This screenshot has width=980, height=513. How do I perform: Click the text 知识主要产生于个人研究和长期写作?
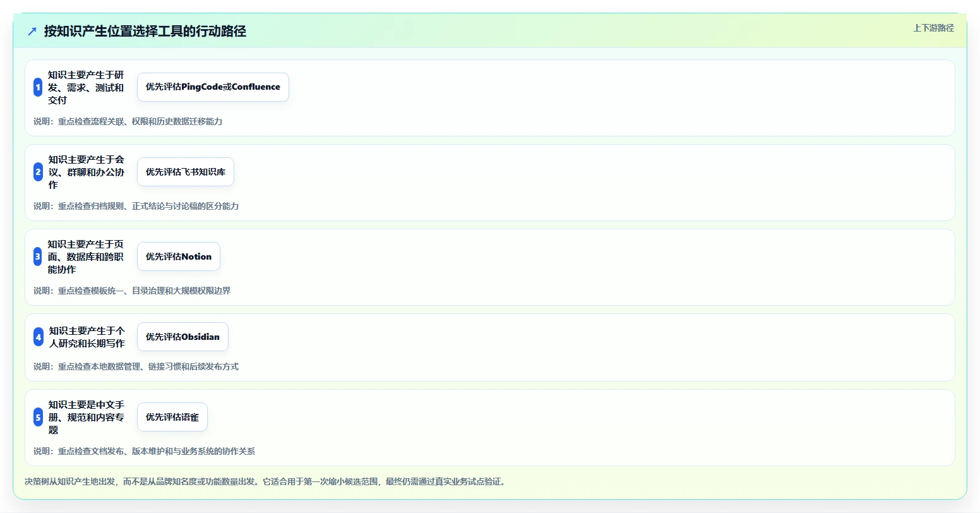[x=87, y=337]
